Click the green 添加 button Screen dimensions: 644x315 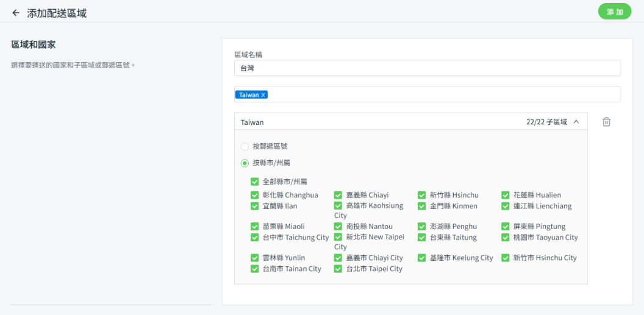pos(614,12)
